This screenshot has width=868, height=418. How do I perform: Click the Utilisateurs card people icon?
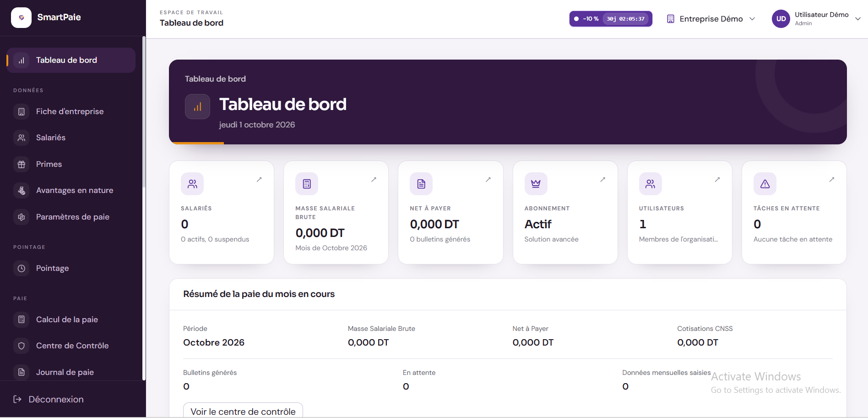[x=650, y=184]
